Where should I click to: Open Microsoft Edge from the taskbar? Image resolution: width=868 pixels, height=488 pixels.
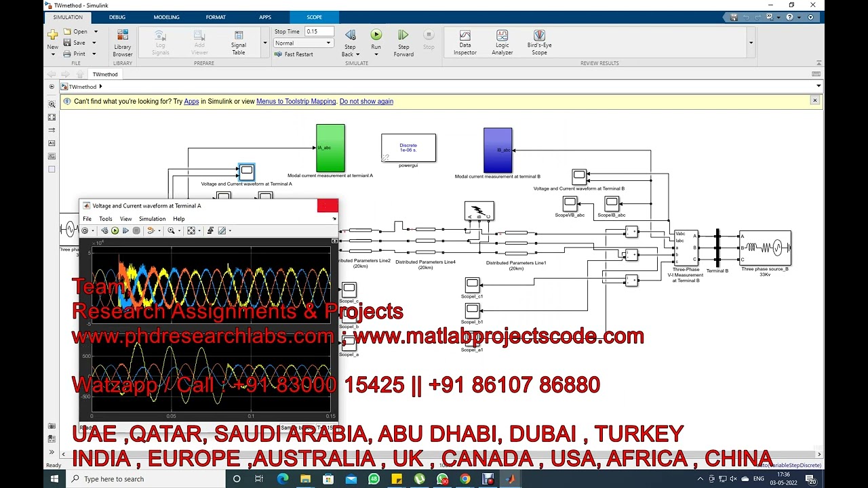coord(283,479)
